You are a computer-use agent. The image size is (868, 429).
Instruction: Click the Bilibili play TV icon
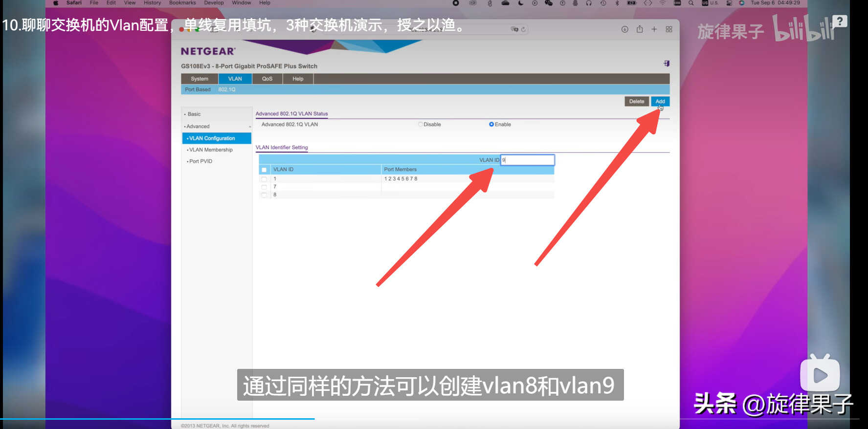(820, 374)
